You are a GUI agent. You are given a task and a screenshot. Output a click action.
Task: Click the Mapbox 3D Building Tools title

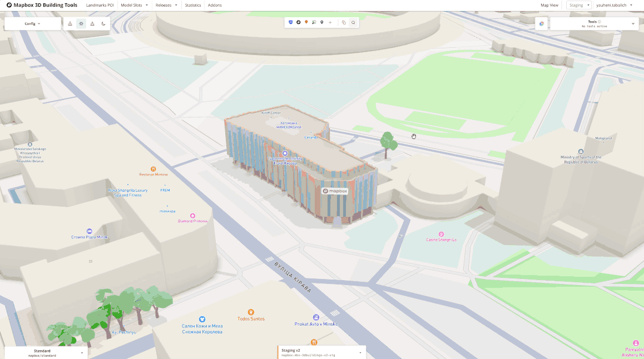tap(45, 6)
